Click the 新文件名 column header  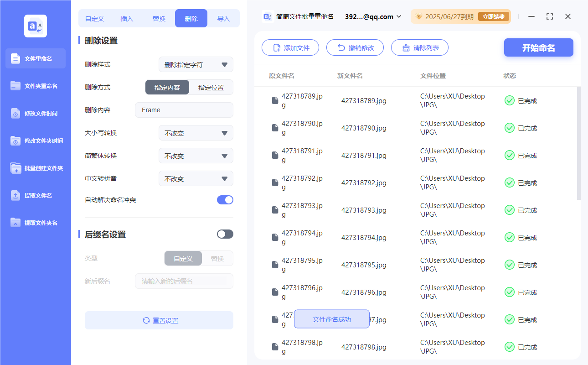(x=350, y=76)
